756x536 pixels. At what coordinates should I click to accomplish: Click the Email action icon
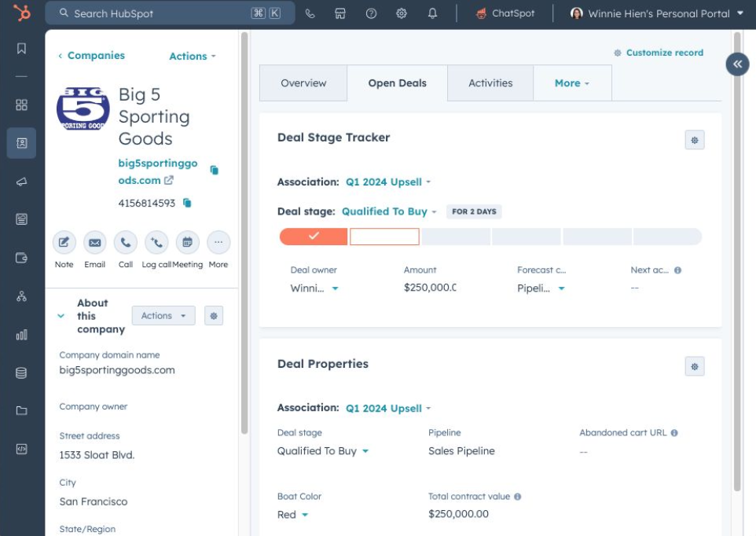pos(95,242)
